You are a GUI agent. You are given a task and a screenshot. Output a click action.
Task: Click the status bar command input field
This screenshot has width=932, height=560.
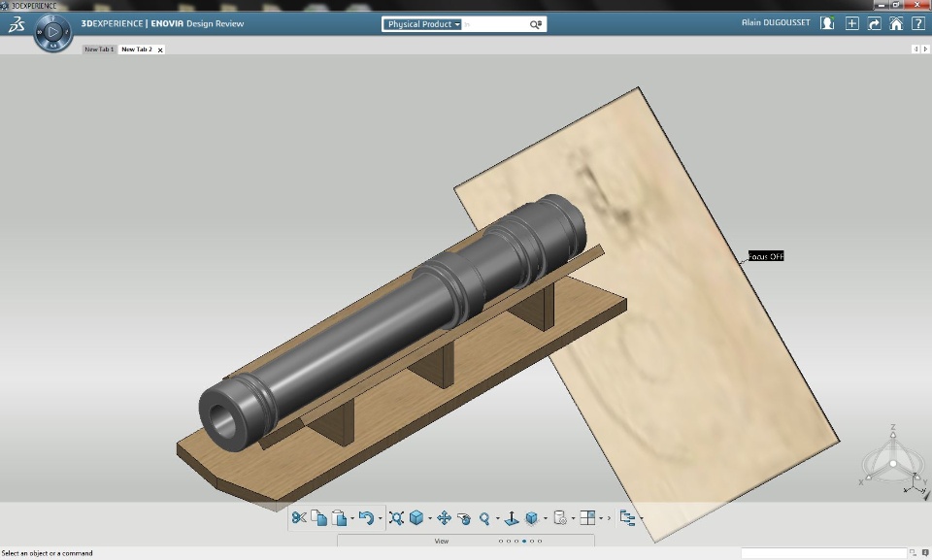(x=823, y=553)
